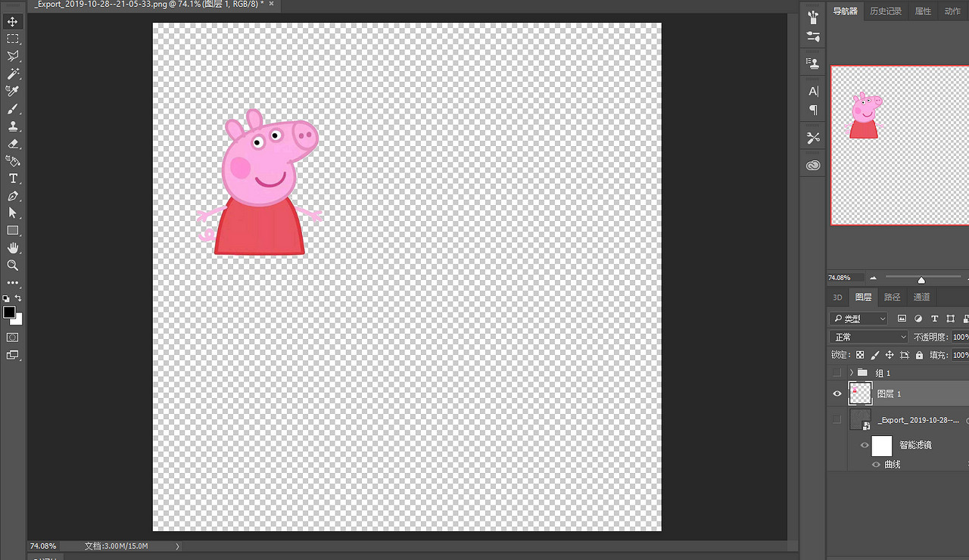Image resolution: width=969 pixels, height=560 pixels.
Task: Click the navigator zoom slider handle
Action: (921, 280)
